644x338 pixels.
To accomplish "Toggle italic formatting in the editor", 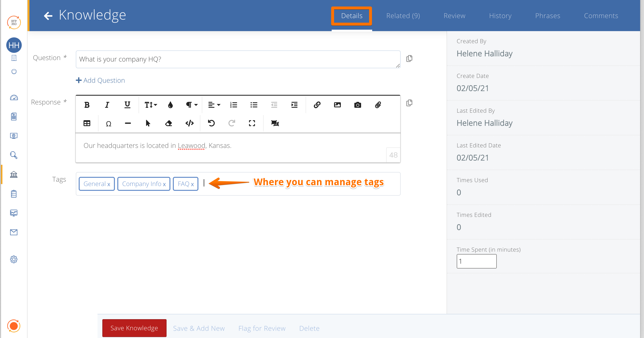I will click(107, 105).
